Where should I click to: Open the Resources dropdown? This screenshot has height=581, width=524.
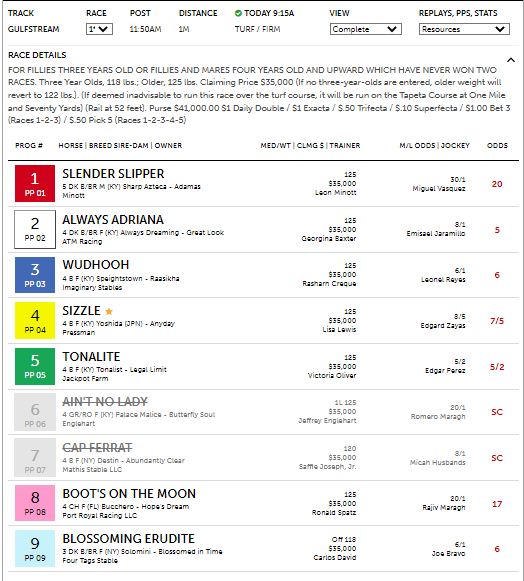464,29
